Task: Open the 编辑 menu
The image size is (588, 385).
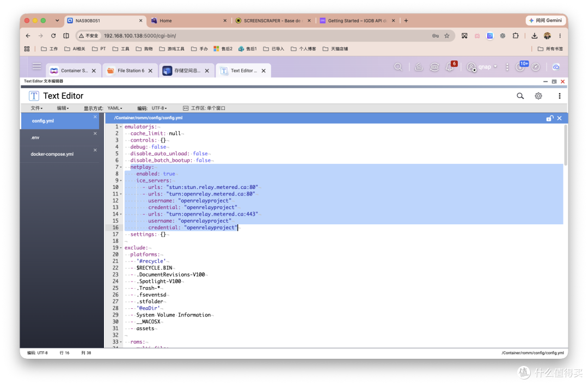Action: pos(63,108)
